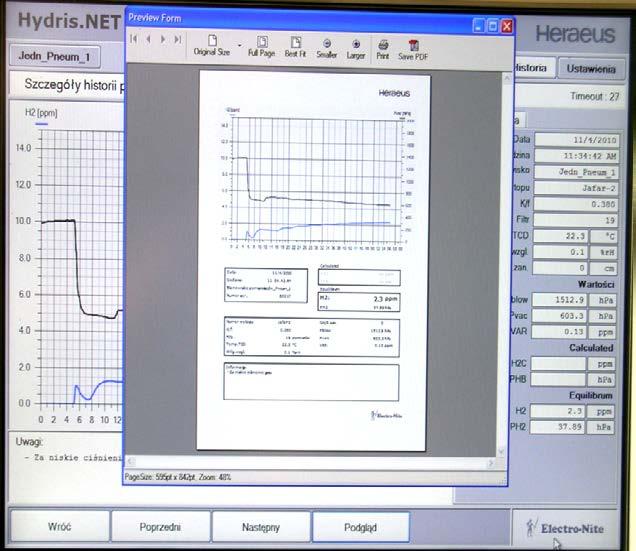Click the Pvac value 603.3
The height and width of the screenshot is (551, 636).
[560, 316]
